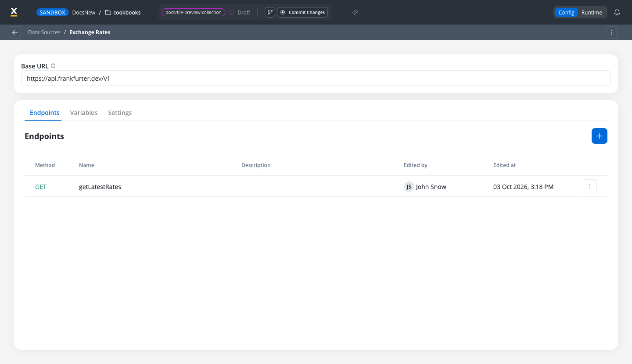Click the cookbooks breadcrumb
This screenshot has height=364, width=632.
(x=127, y=12)
